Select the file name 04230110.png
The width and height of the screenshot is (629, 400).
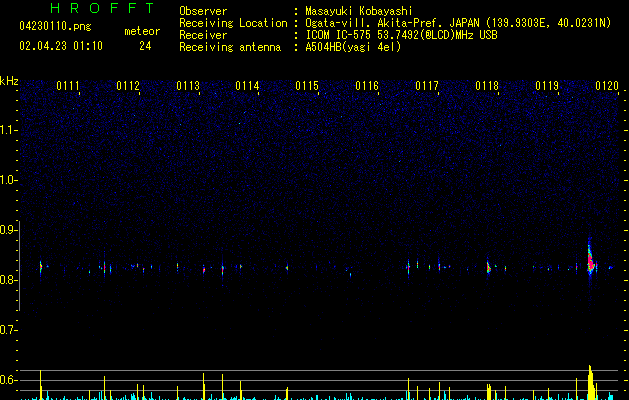pos(55,26)
